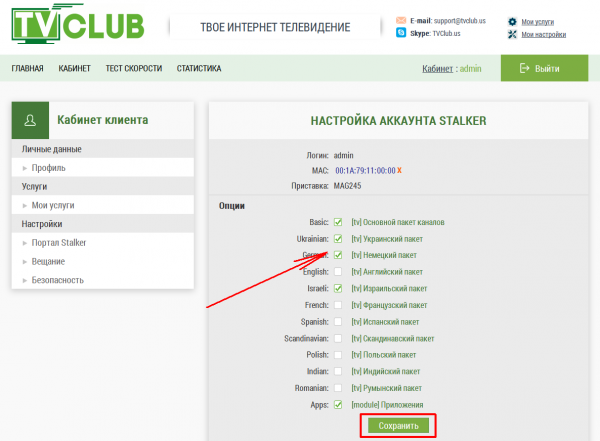Image resolution: width=600 pixels, height=441 pixels.
Task: Enable the English package checkbox
Action: click(338, 272)
